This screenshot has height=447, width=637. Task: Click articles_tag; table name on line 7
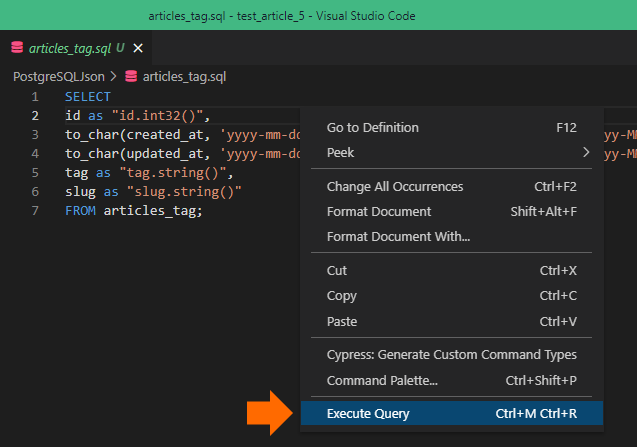153,211
